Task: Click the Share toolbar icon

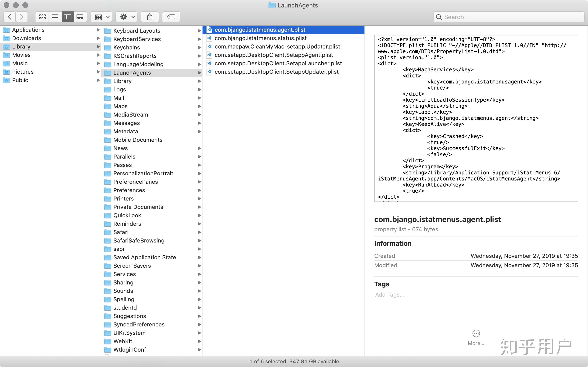Action: [150, 17]
